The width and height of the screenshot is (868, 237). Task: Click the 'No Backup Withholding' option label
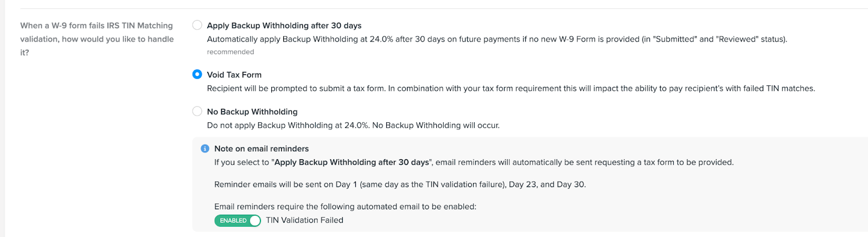click(252, 111)
